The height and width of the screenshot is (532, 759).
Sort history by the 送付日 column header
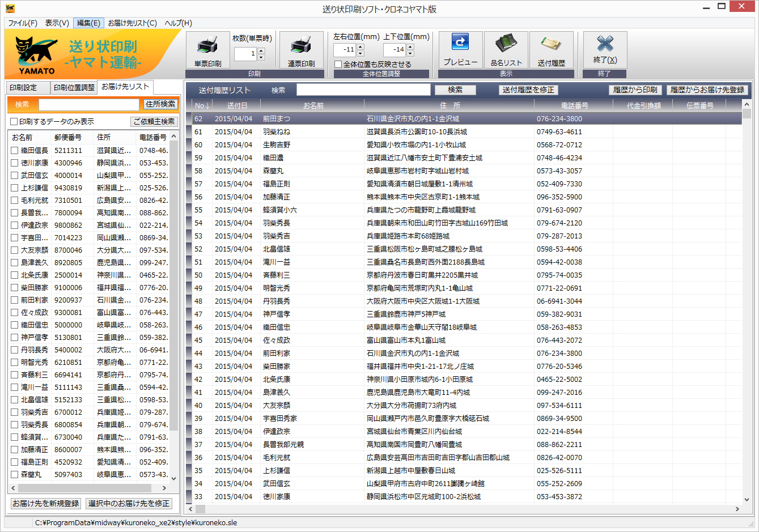(x=237, y=105)
